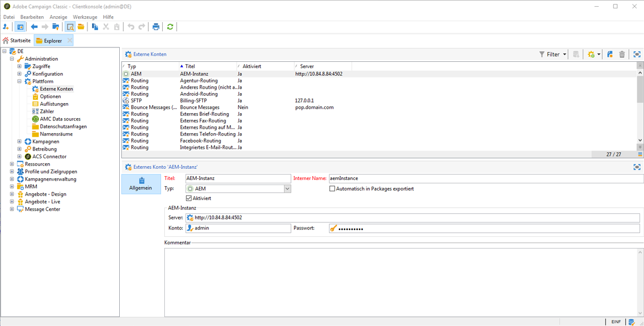644x326 pixels.
Task: Collapse the Administration node
Action: click(12, 59)
